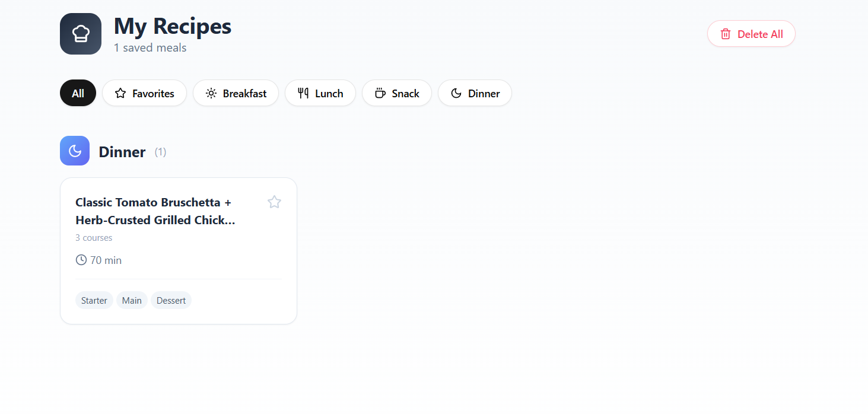The height and width of the screenshot is (414, 868).
Task: Click the My Recipes page heading
Action: (173, 27)
